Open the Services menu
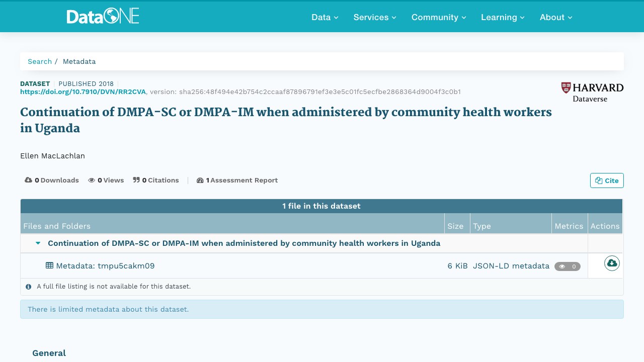This screenshot has width=644, height=362. click(x=375, y=17)
